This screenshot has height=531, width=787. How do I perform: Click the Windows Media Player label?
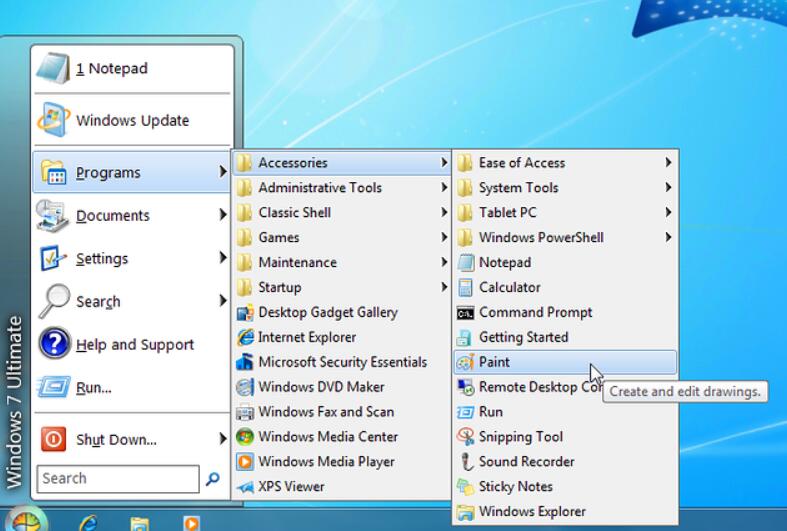pyautogui.click(x=327, y=462)
